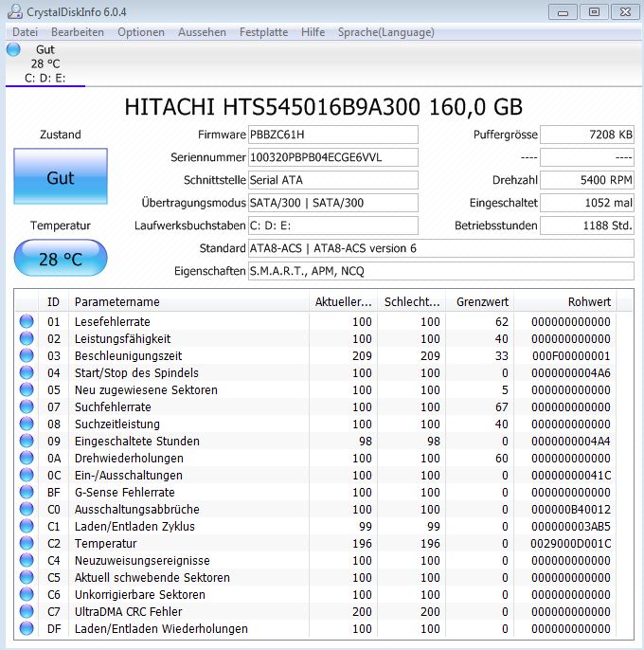Click the Übertragungsmodus field SATA/300
This screenshot has height=650, width=644.
[x=332, y=203]
